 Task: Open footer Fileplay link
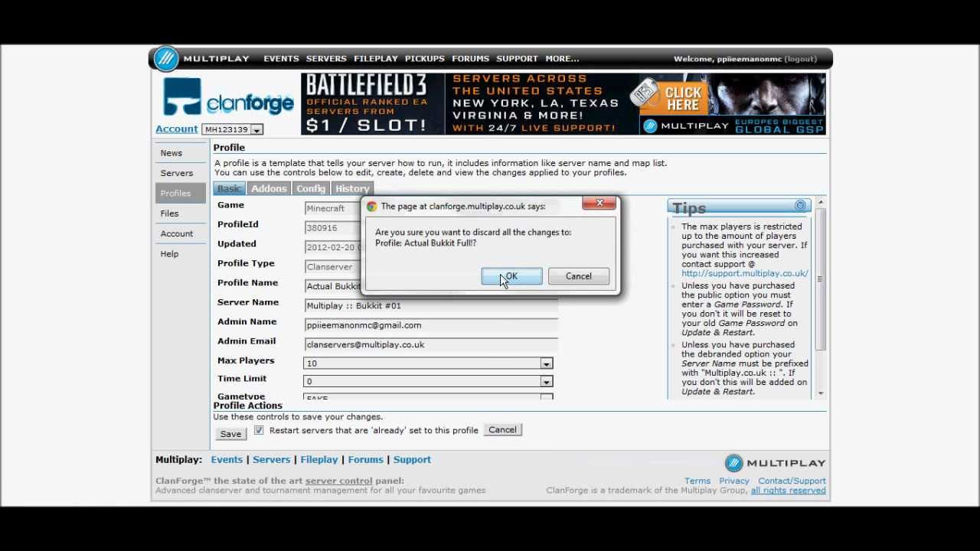pos(319,460)
